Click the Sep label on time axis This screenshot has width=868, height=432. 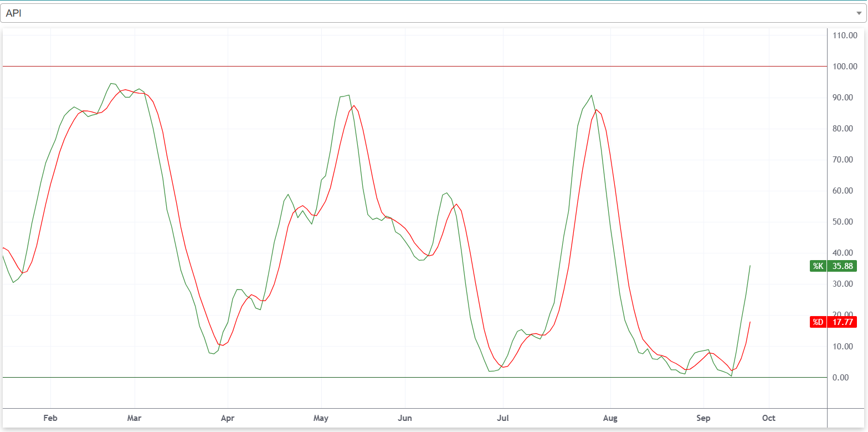[703, 418]
